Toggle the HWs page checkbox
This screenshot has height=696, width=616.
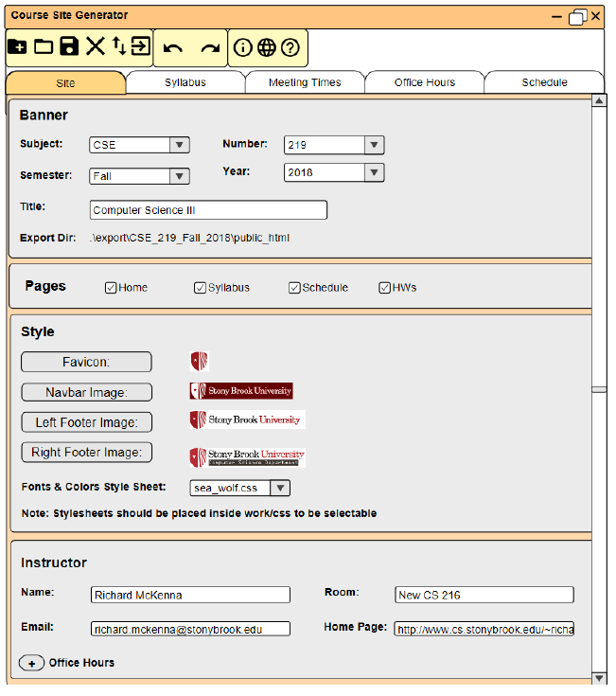click(384, 288)
